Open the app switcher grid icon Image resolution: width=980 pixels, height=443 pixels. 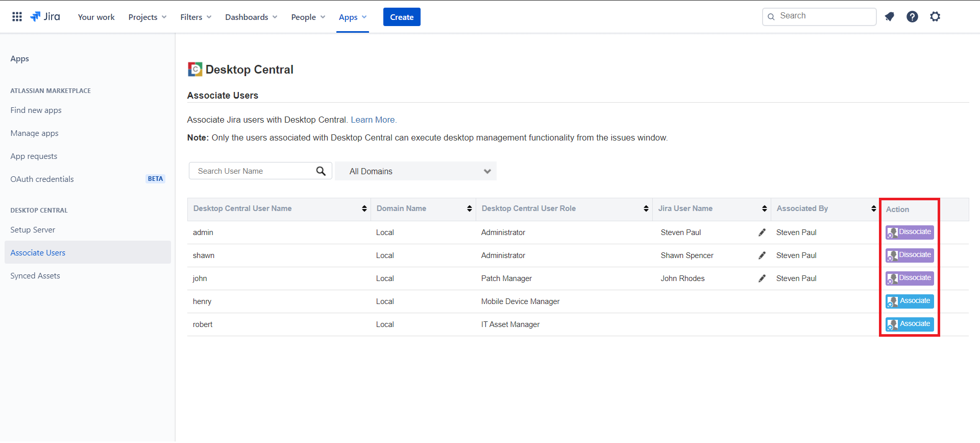[17, 17]
